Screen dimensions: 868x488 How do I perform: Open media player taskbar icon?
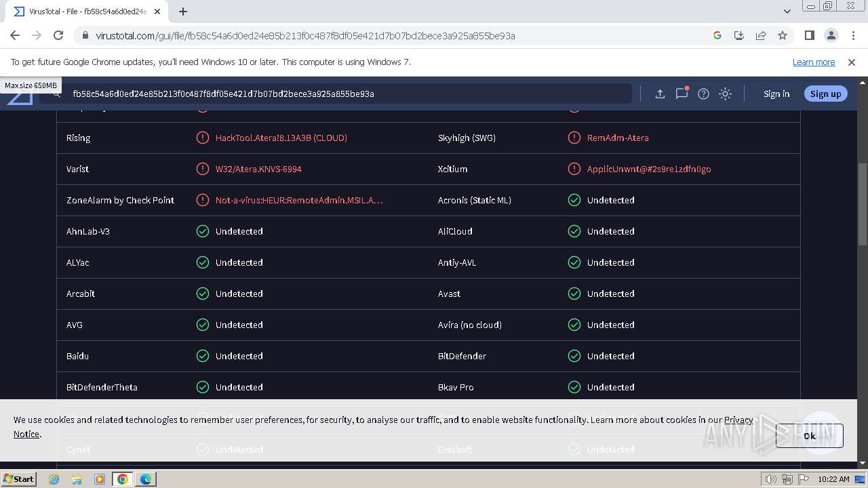(x=100, y=479)
